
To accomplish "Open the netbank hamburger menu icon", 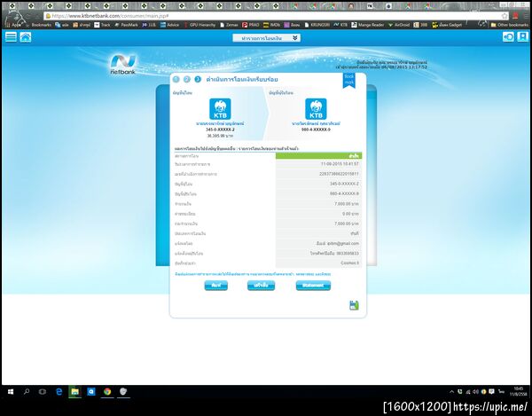I will 11,37.
